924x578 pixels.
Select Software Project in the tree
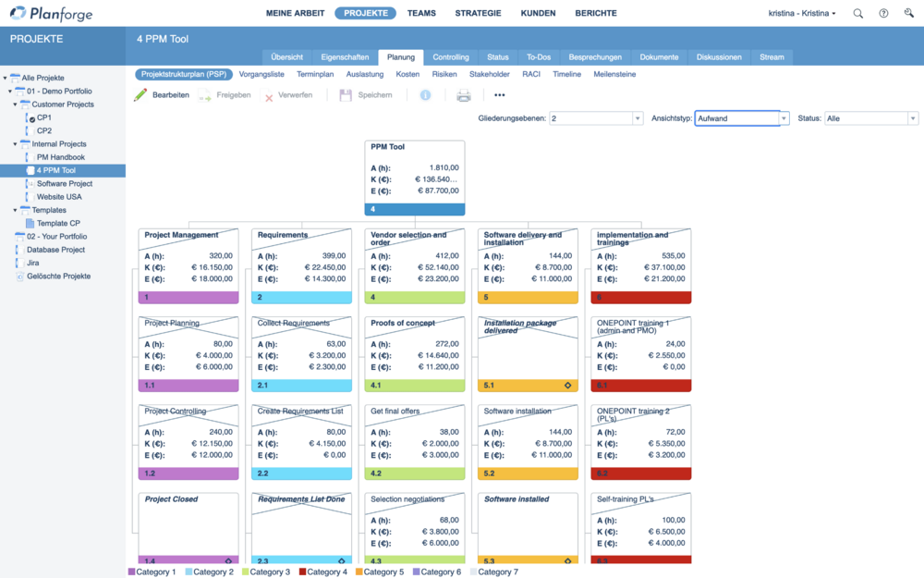coord(65,184)
